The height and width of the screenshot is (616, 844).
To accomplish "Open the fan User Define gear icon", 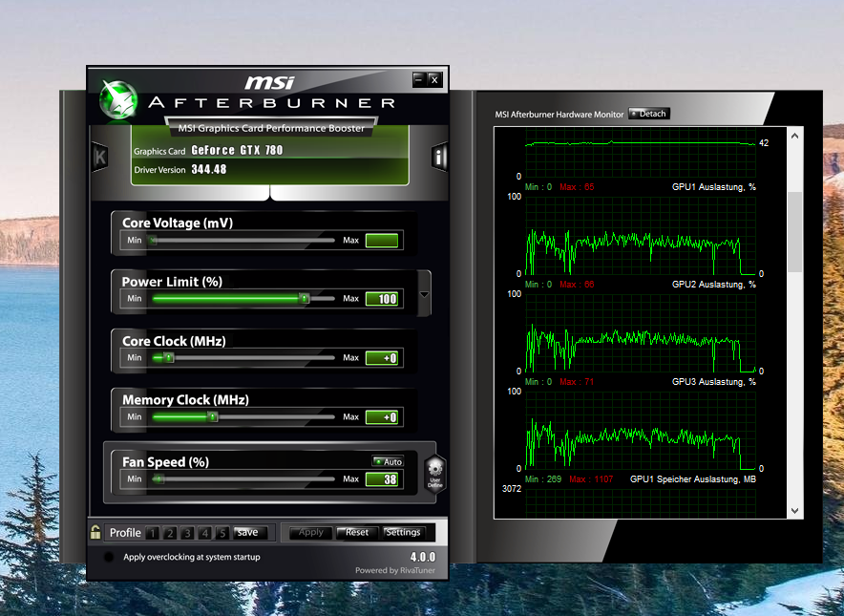I will pos(435,474).
